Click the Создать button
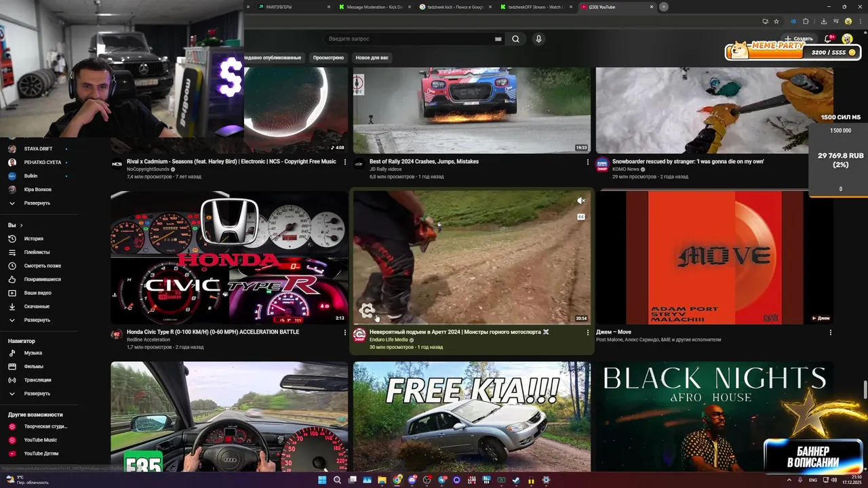Image resolution: width=868 pixels, height=488 pixels. tap(798, 39)
